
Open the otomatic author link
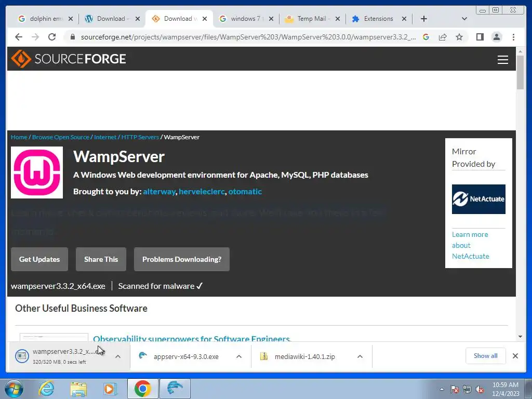click(245, 192)
